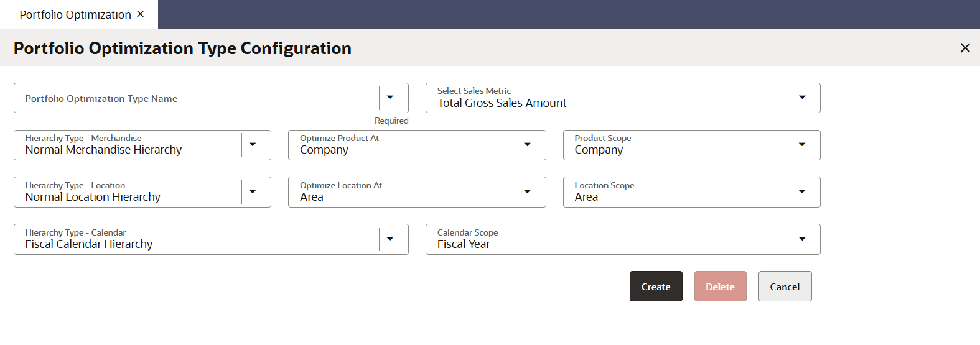Click the Fiscal Year value
This screenshot has width=980, height=345.
click(464, 244)
